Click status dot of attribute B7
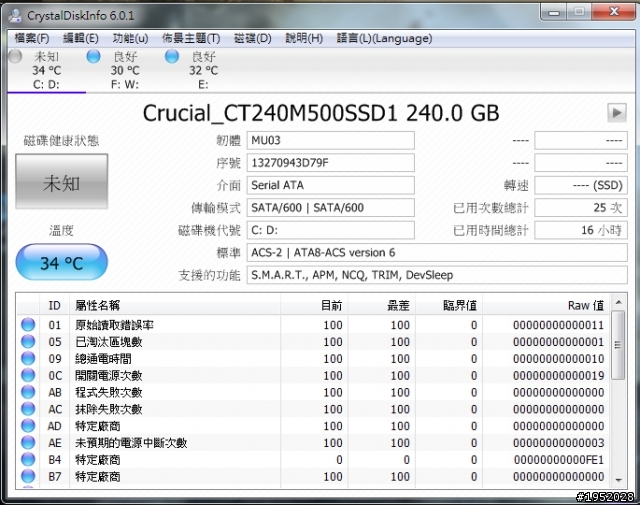Image resolution: width=640 pixels, height=505 pixels. point(28,476)
